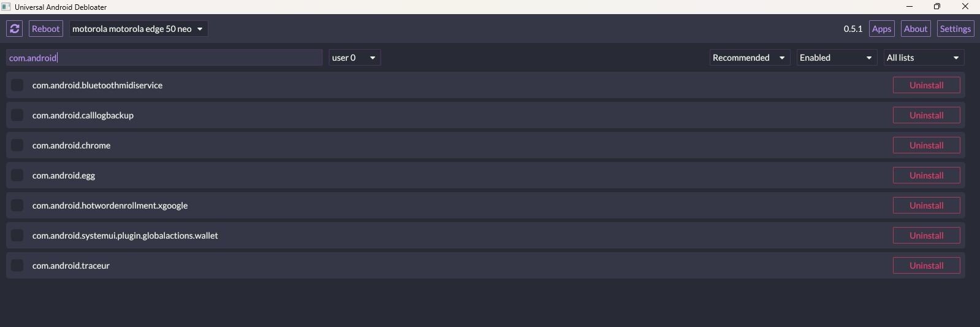
Task: Tick the com.android.chrome checkbox
Action: [x=17, y=145]
